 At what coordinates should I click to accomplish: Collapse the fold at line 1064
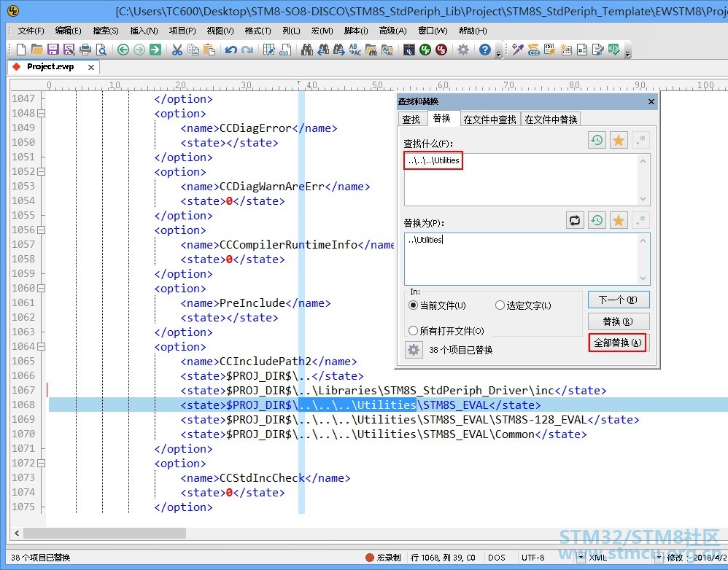pos(42,346)
